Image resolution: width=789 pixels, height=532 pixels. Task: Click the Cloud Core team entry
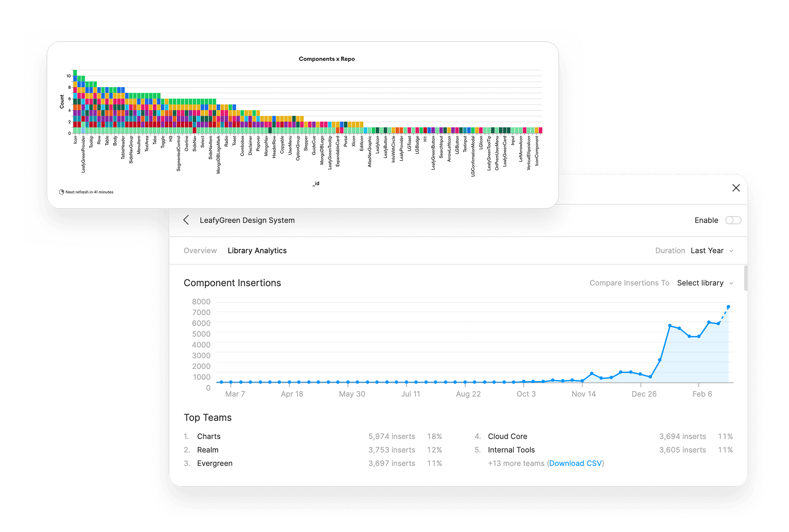tap(507, 436)
